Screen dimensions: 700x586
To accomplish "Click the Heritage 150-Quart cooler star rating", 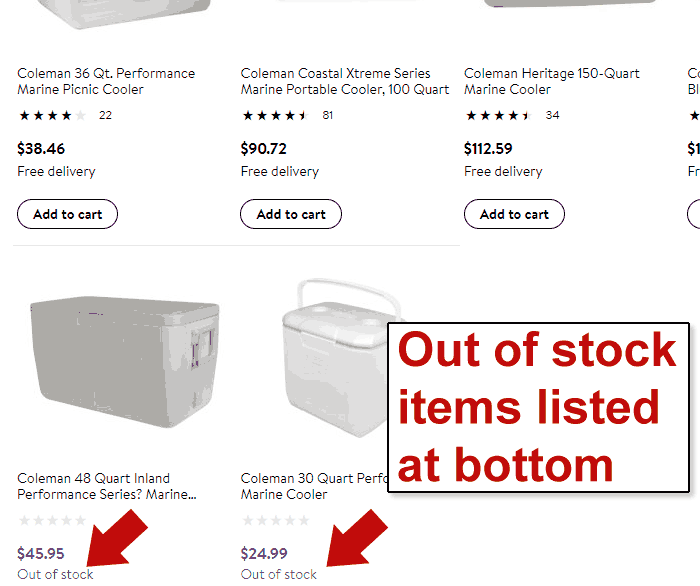I will click(499, 115).
